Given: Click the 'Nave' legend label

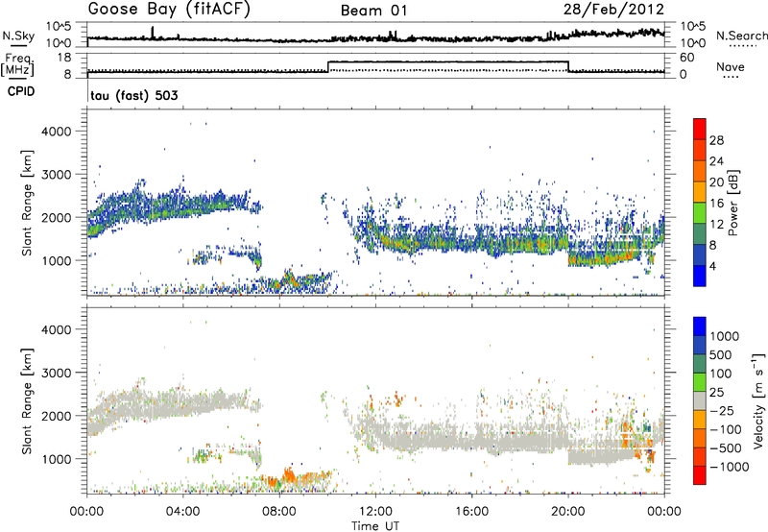Looking at the screenshot, I should 730,66.
